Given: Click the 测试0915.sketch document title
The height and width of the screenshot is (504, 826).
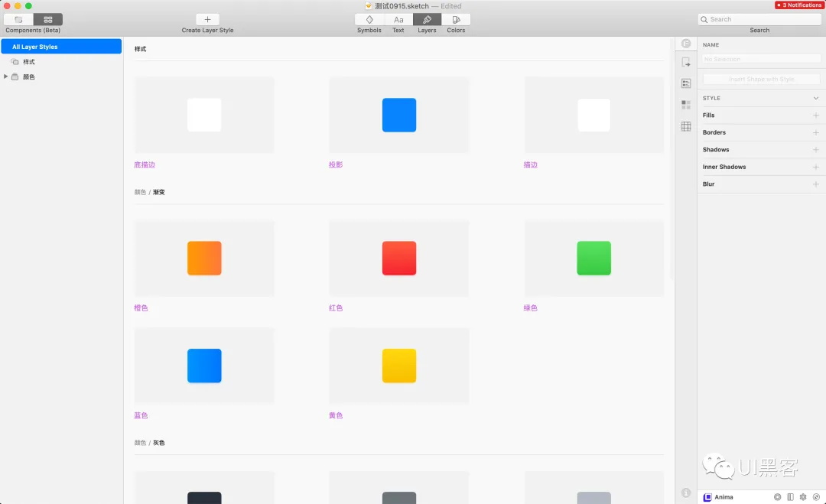Looking at the screenshot, I should point(402,6).
